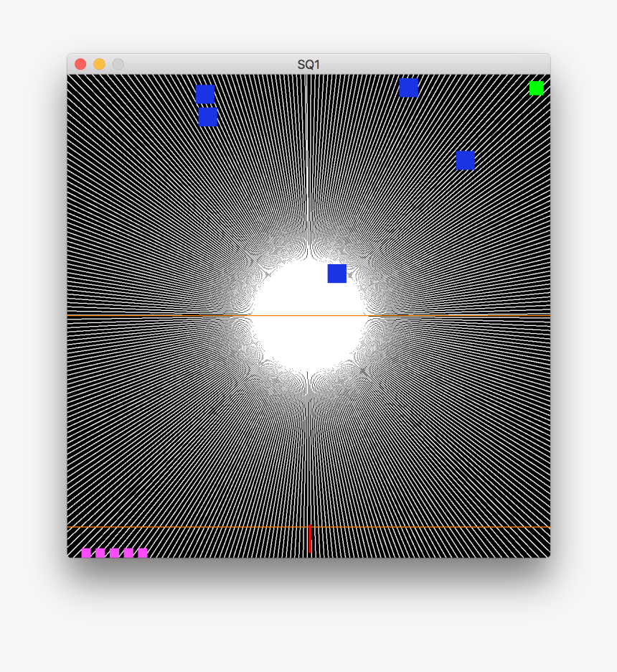617x672 pixels.
Task: Click the upper blue square of the stacked pair
Action: tap(205, 94)
